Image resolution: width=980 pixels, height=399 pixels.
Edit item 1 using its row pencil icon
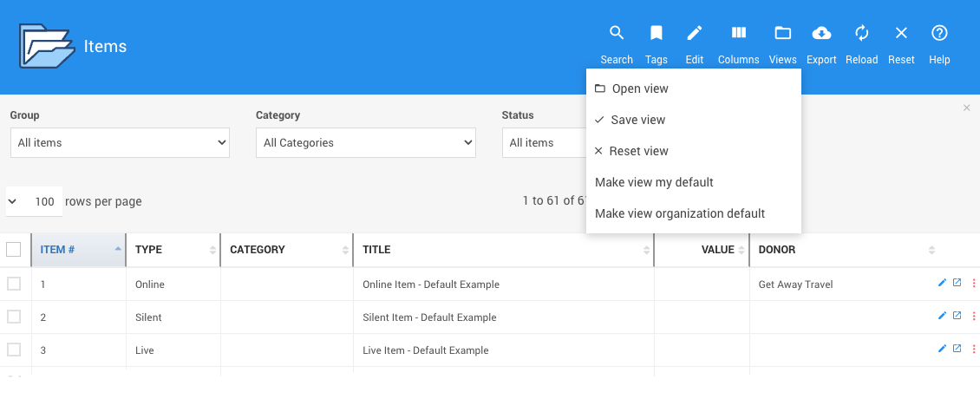pos(942,283)
